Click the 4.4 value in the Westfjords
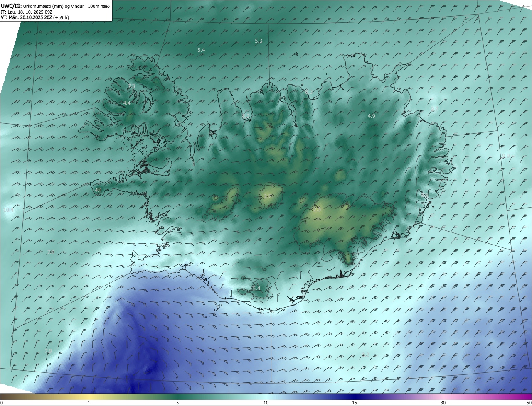 [127, 103]
